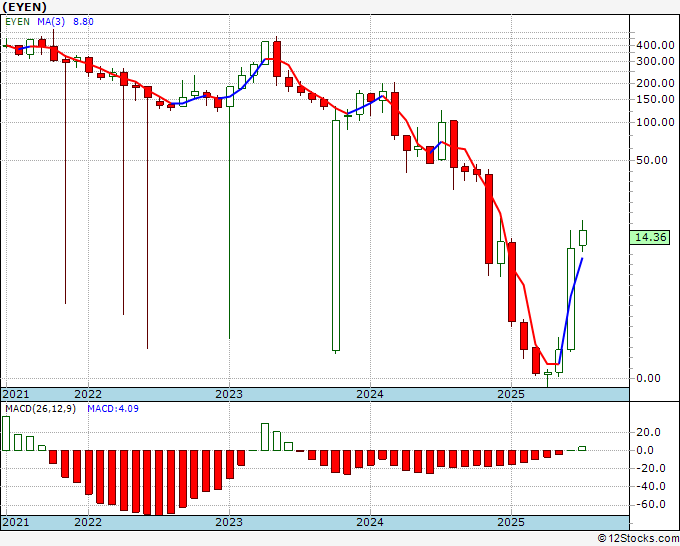Viewport: 680px width, 546px height.
Task: Click the 150.00 price axis label
Action: pyautogui.click(x=655, y=99)
